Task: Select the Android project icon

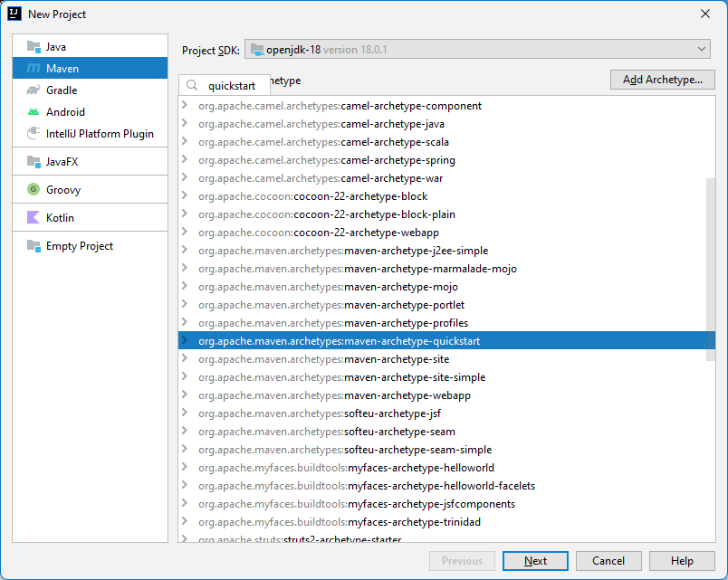Action: click(x=31, y=111)
